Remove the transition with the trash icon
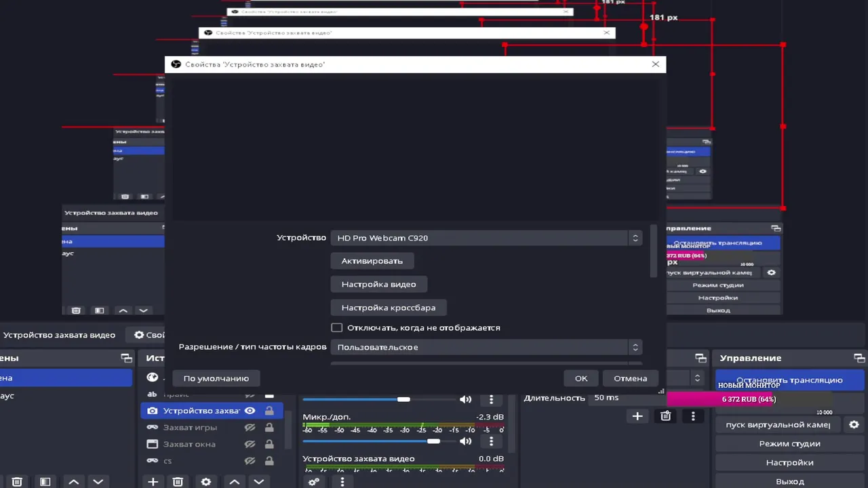Screen dimensions: 868x488 click(x=666, y=416)
